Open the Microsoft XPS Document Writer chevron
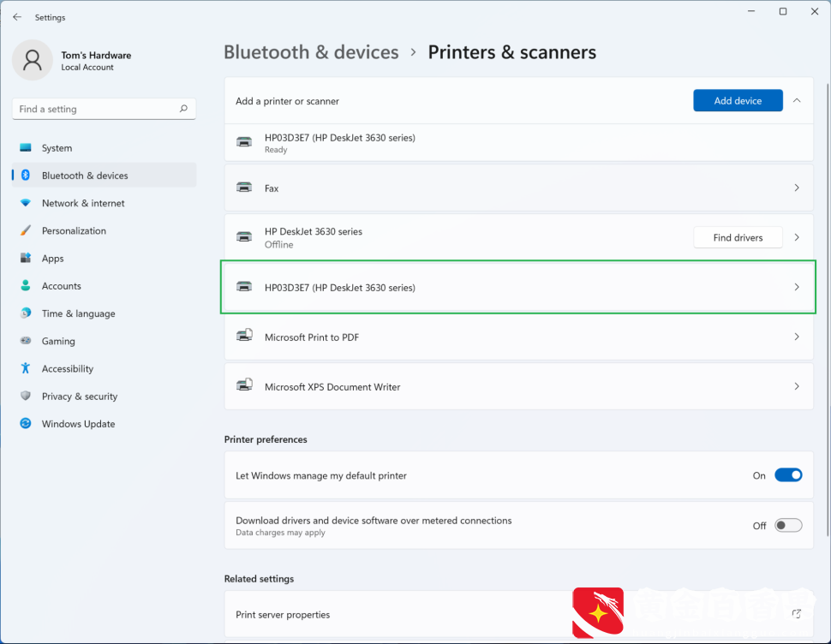 (797, 386)
